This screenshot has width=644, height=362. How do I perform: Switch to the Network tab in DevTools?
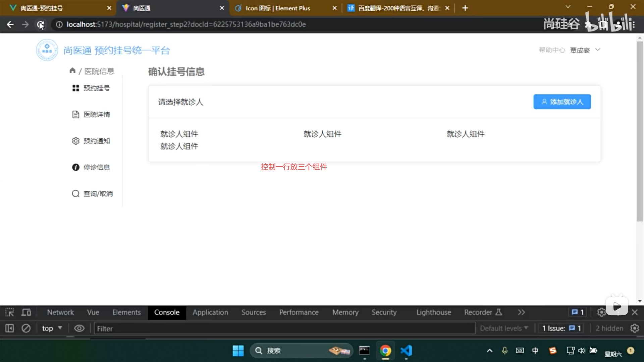coord(60,312)
